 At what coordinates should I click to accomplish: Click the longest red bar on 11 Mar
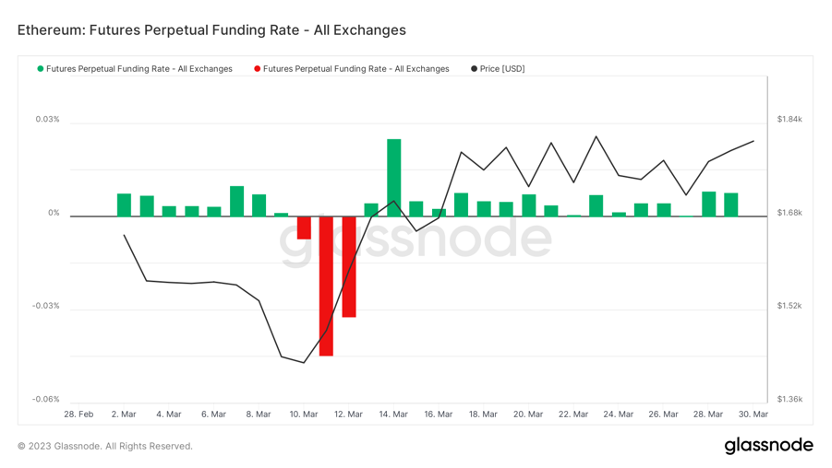click(x=326, y=286)
